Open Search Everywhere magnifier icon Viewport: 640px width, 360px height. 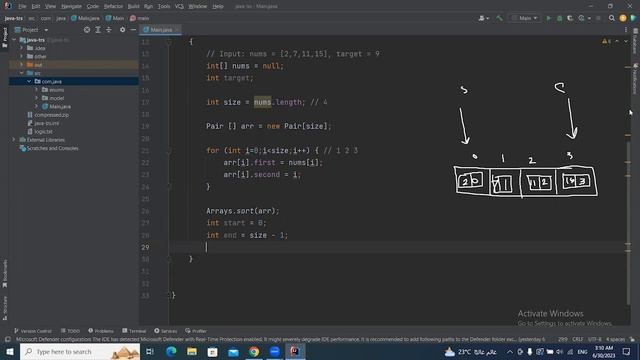[611, 18]
